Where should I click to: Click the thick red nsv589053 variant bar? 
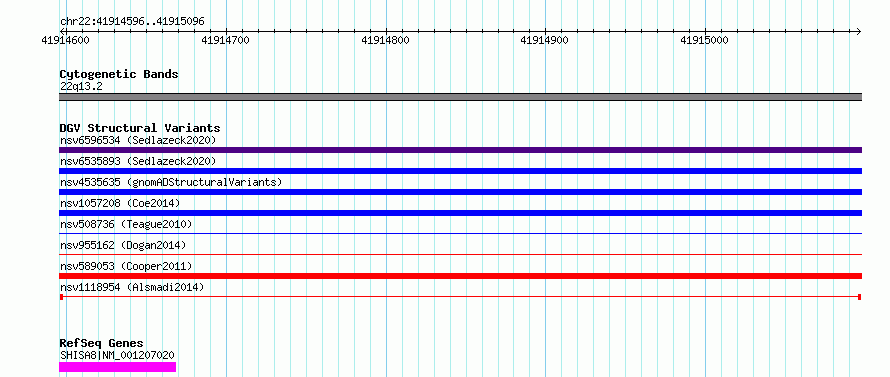[460, 276]
